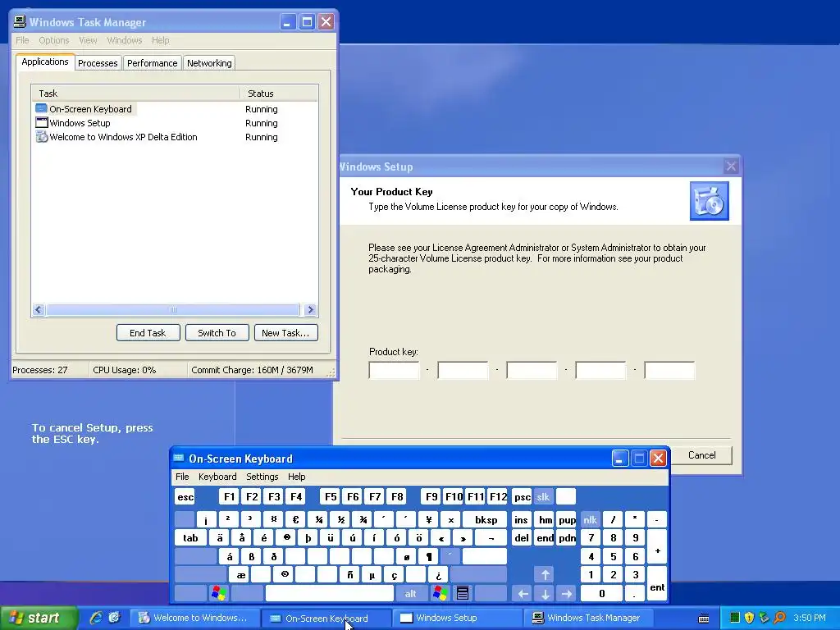Click the Task column header
This screenshot has width=840, height=630.
pyautogui.click(x=136, y=94)
